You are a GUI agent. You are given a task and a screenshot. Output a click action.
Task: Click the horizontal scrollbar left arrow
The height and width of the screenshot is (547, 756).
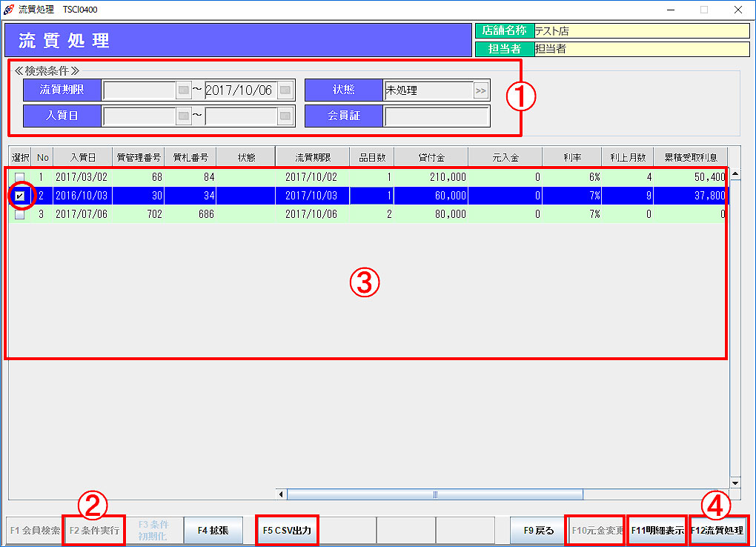(x=281, y=494)
